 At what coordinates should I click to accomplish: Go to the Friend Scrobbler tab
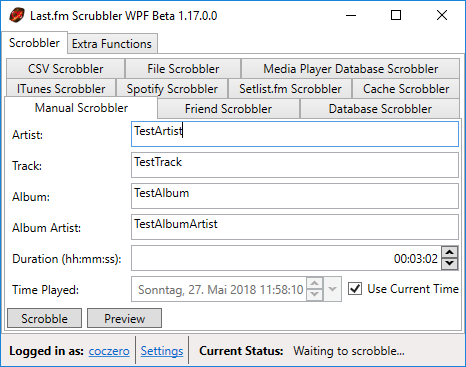point(228,109)
